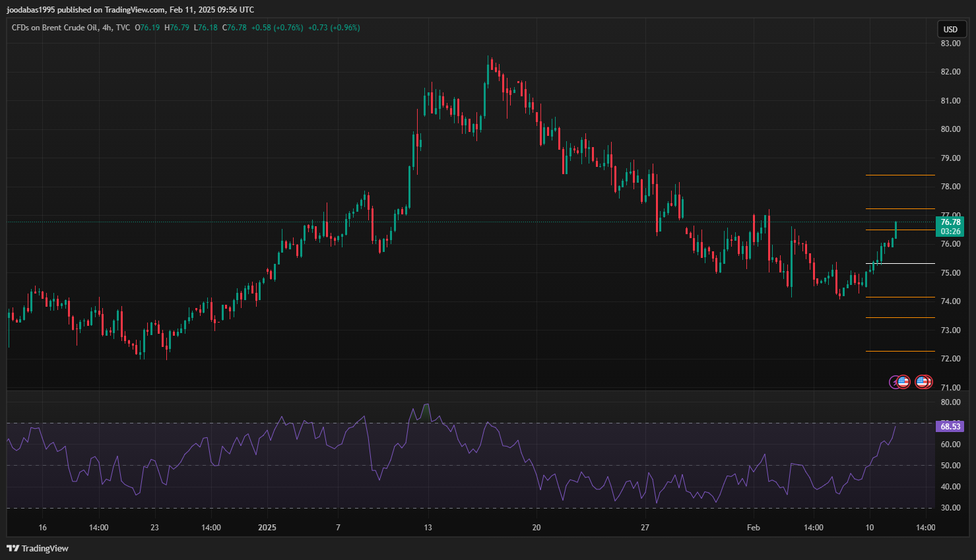The image size is (976, 560).
Task: Click the 4h interval in the chart legend
Action: (107, 28)
